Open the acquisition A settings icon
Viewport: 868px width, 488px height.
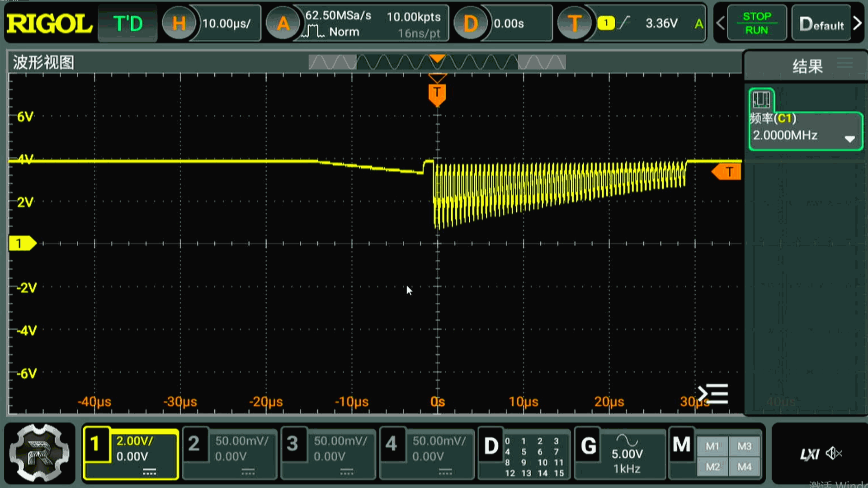tap(283, 23)
